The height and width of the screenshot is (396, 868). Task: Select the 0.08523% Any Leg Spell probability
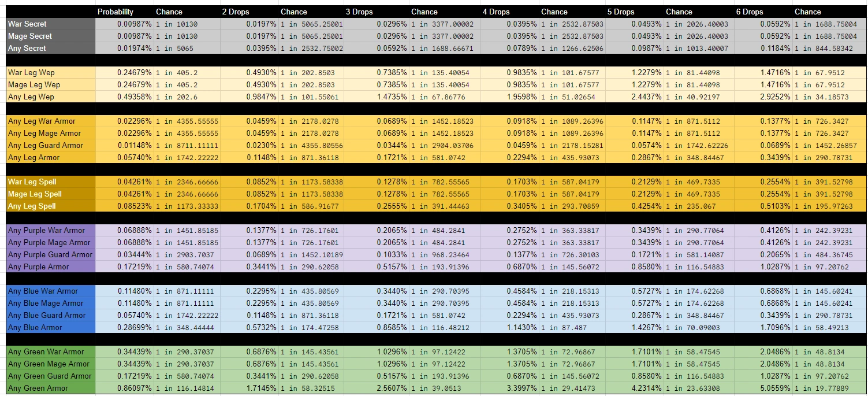pos(135,206)
